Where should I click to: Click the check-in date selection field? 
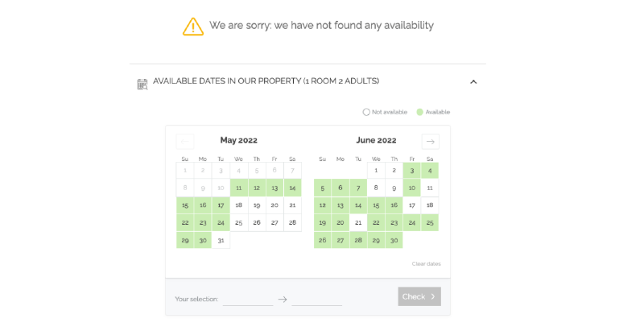248,300
